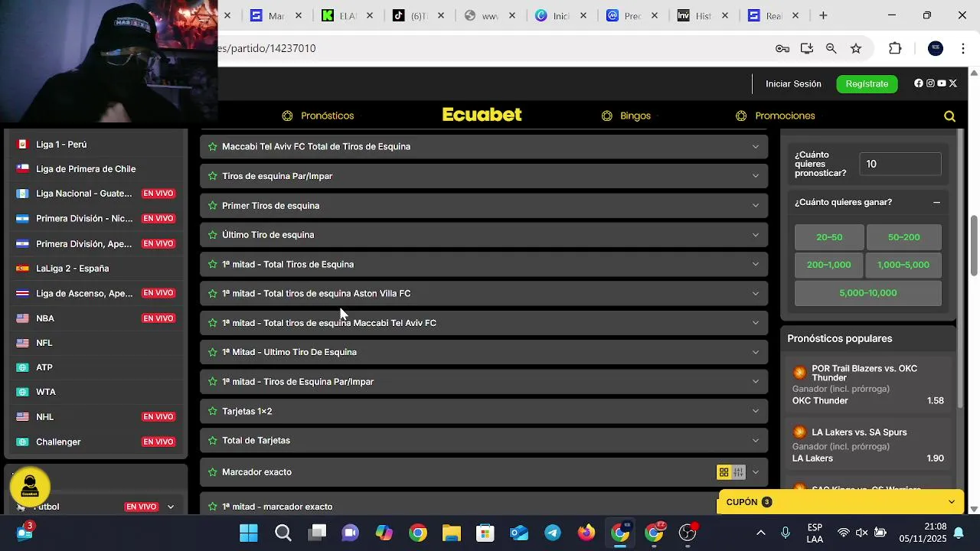Click the stake amount field showing 10
Screen dimensions: 980x551
[900, 164]
